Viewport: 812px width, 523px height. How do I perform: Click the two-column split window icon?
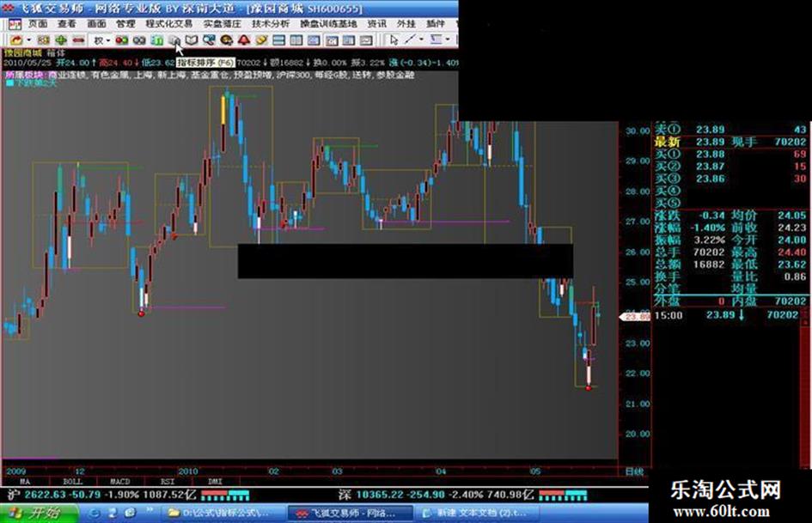pos(296,40)
